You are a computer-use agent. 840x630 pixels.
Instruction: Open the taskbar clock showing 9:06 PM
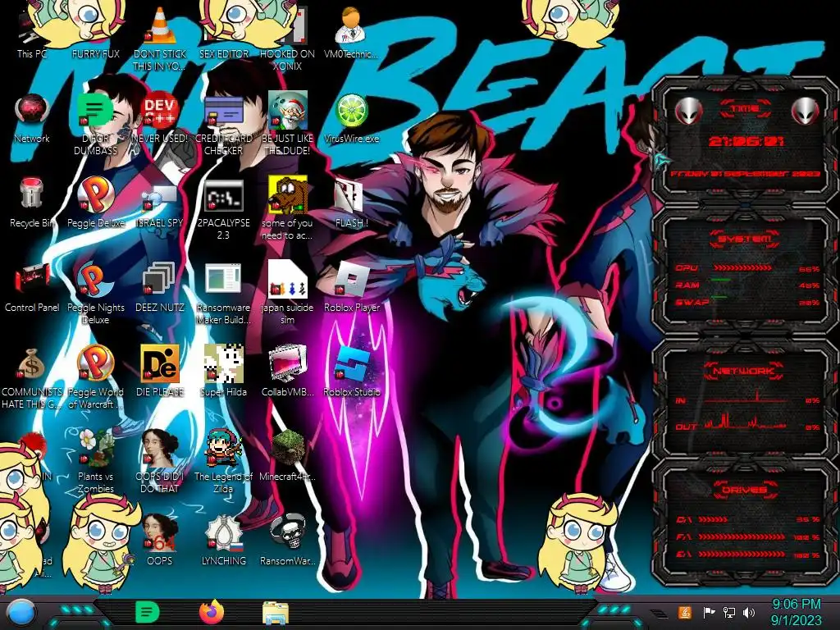(796, 612)
